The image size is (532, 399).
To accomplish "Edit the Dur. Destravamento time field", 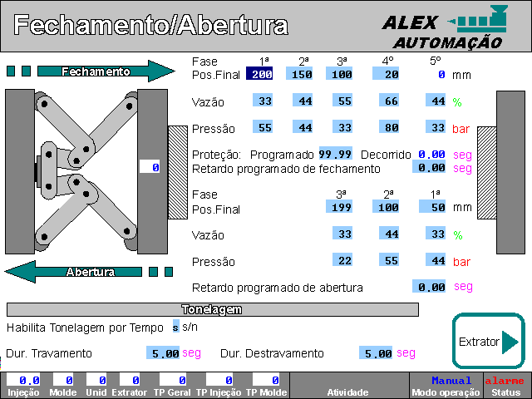I will tap(376, 353).
